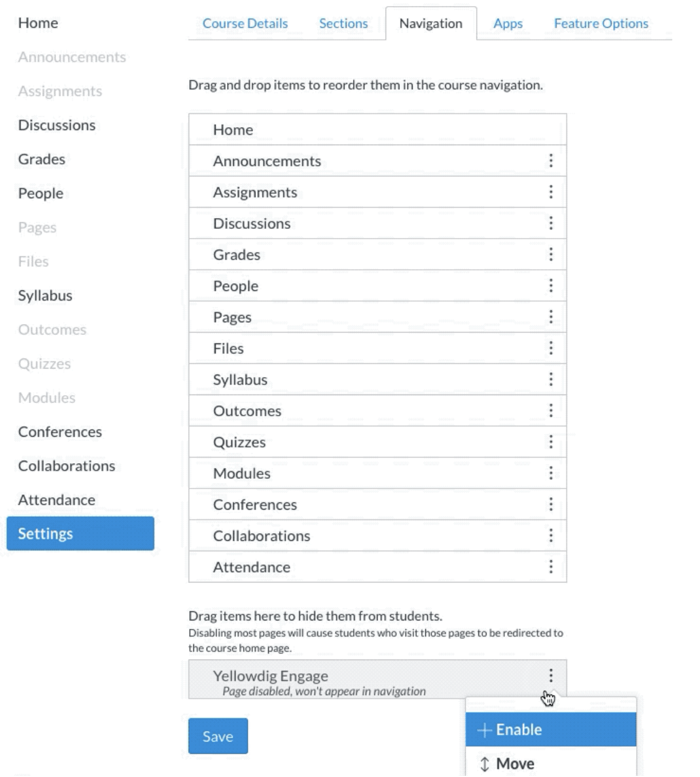700x777 pixels.
Task: Expand the Modules row options dropdown
Action: click(551, 473)
